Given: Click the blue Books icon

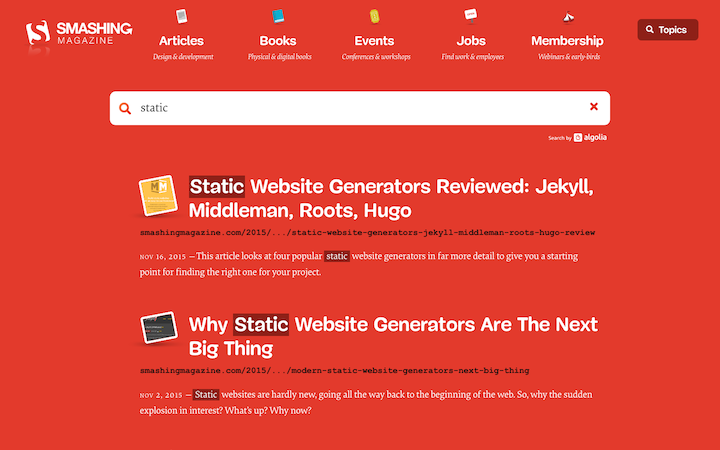Looking at the screenshot, I should [x=278, y=16].
